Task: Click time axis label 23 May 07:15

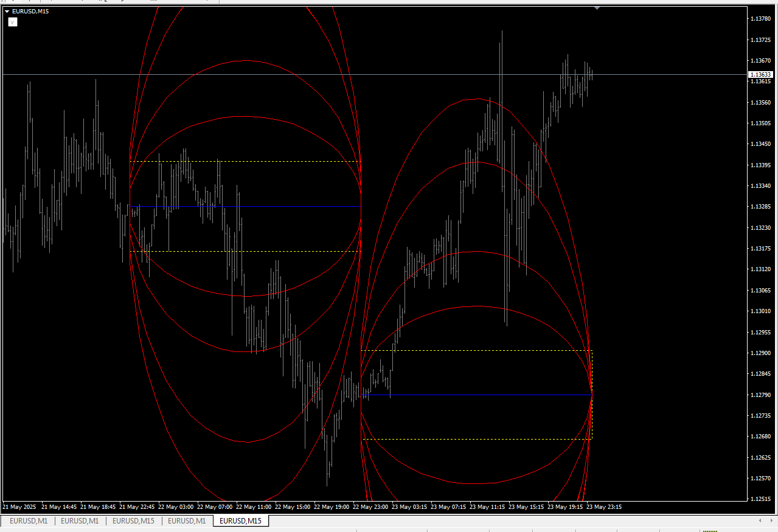Action: (x=448, y=506)
